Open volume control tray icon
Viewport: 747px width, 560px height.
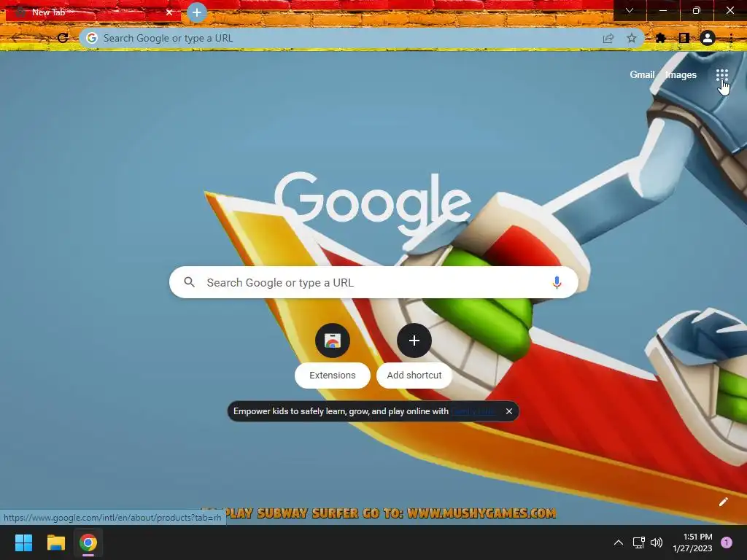(x=657, y=542)
